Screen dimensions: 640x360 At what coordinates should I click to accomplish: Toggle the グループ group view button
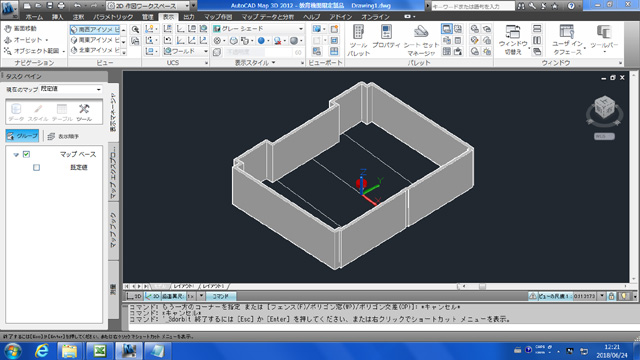click(22, 136)
